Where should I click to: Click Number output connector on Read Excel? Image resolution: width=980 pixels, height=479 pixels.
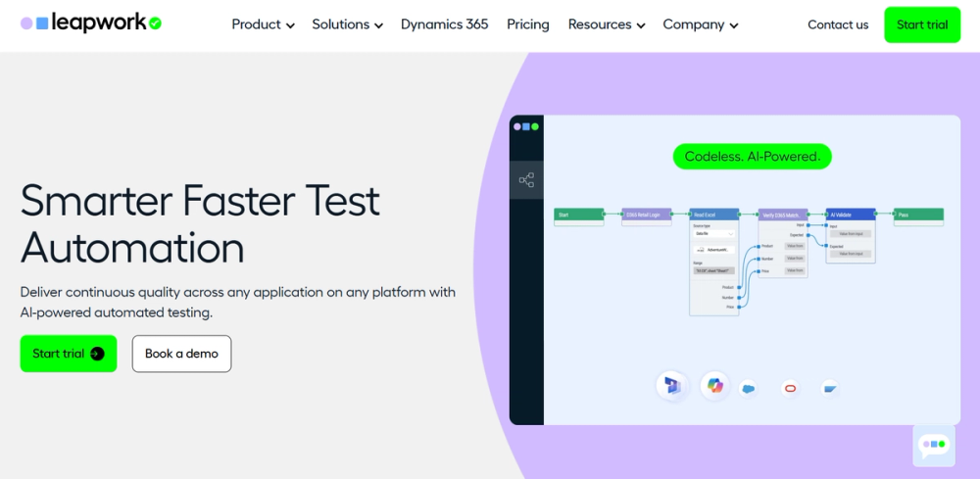(x=739, y=297)
